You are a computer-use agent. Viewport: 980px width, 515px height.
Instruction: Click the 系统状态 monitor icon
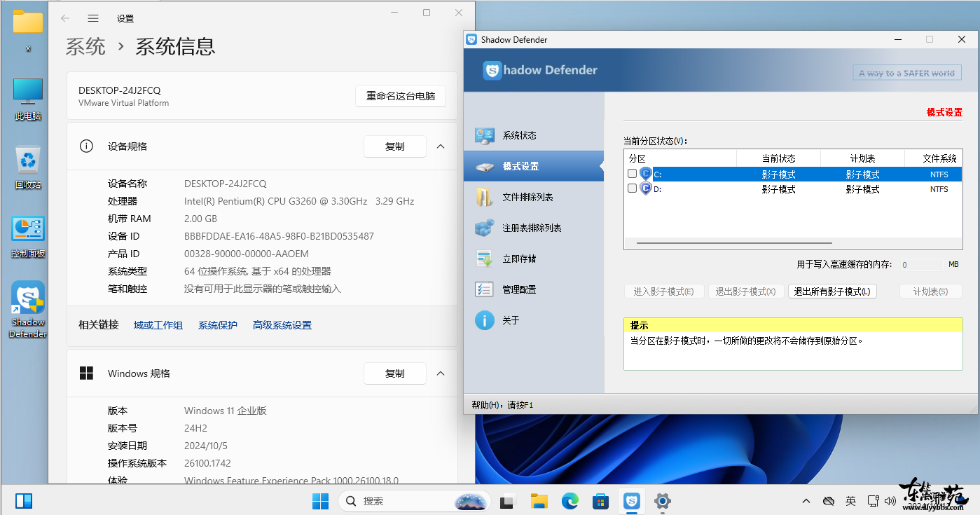485,135
